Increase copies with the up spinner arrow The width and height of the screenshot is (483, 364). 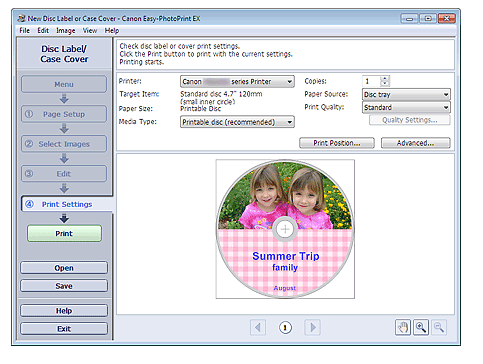click(x=385, y=79)
